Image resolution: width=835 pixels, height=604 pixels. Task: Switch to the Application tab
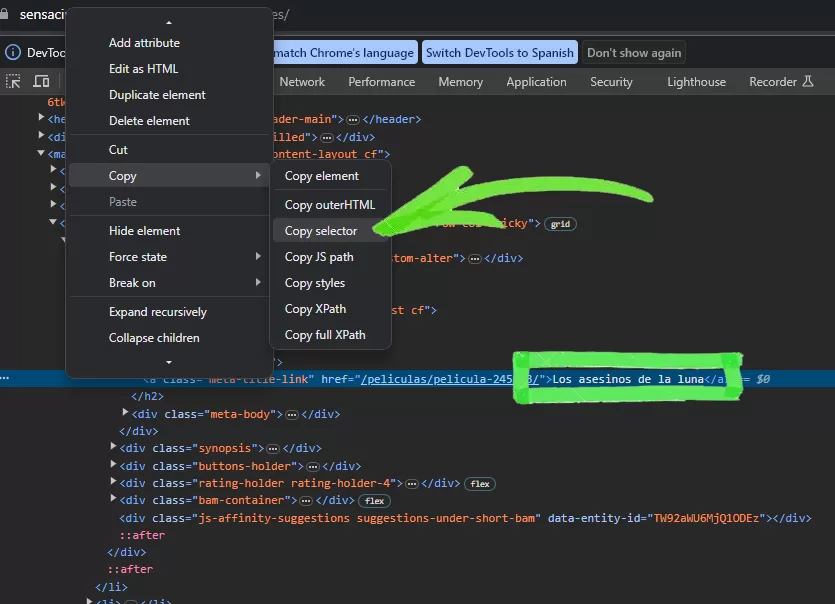point(536,81)
